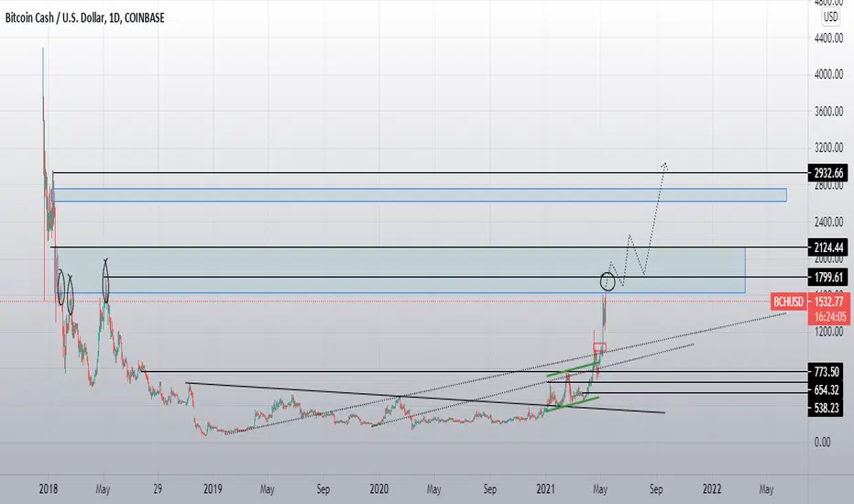This screenshot has height=504, width=854.
Task: Select the 654.32 price label
Action: click(827, 390)
